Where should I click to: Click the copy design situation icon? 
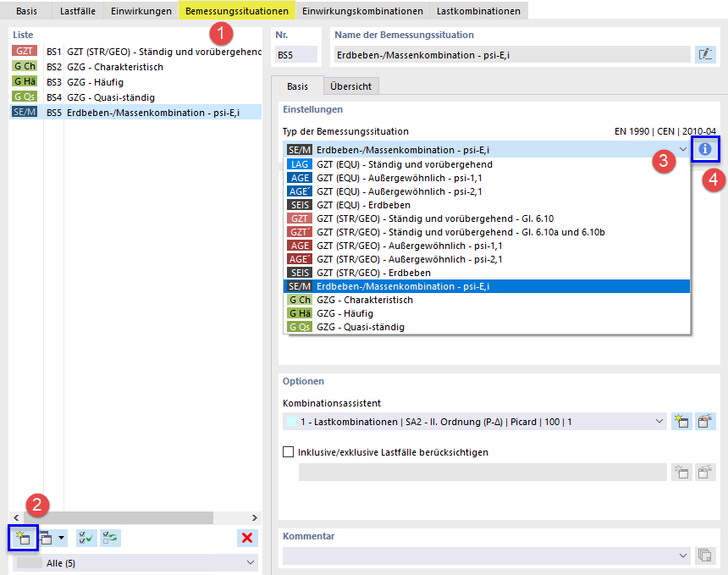tap(46, 539)
